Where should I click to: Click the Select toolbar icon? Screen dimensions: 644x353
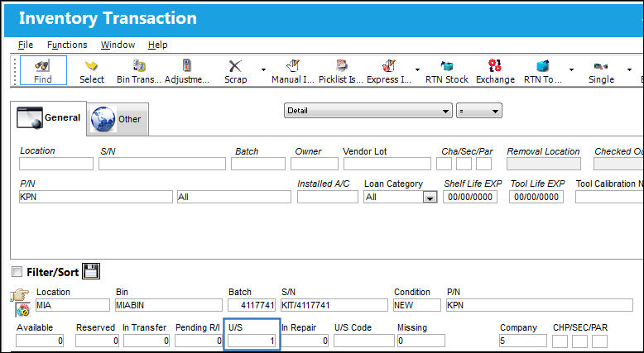92,70
